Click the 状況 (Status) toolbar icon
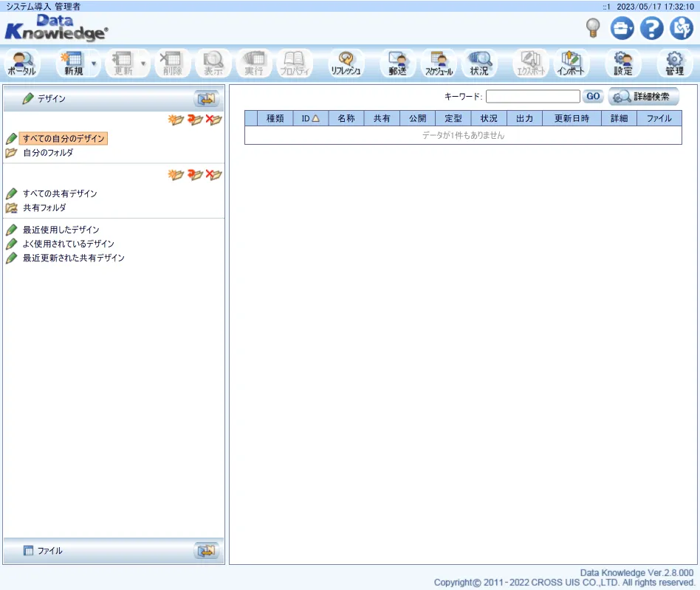700x590 pixels. (x=479, y=64)
